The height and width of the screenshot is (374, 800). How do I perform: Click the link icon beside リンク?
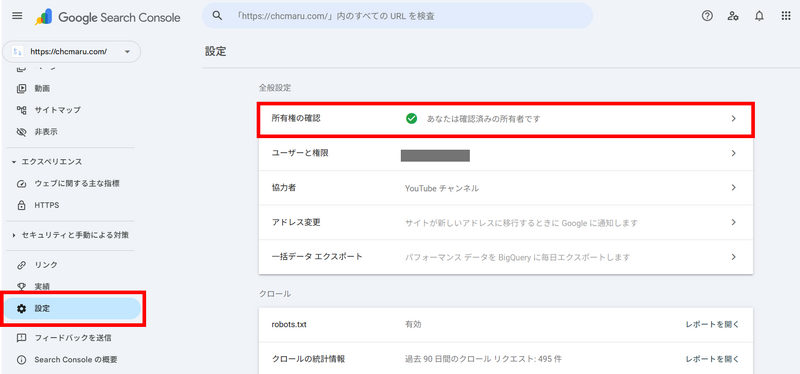pyautogui.click(x=21, y=265)
